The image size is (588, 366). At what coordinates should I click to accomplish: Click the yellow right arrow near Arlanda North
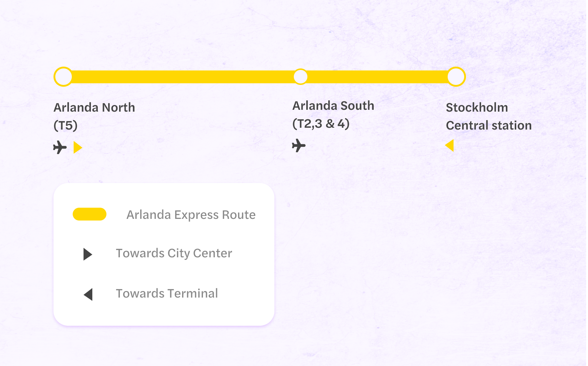click(x=78, y=148)
